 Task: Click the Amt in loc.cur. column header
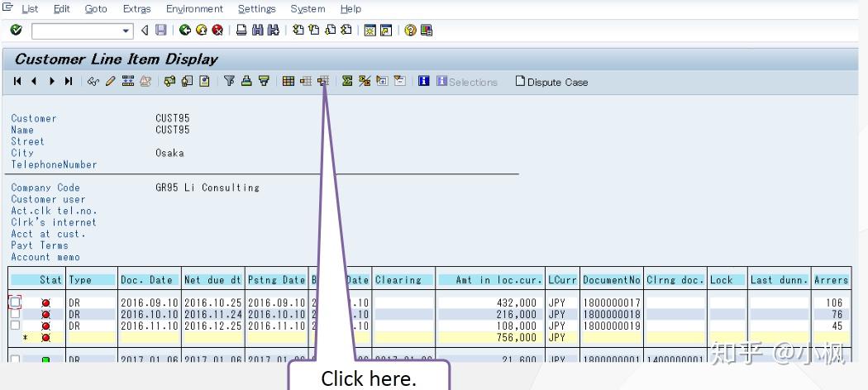coord(490,280)
